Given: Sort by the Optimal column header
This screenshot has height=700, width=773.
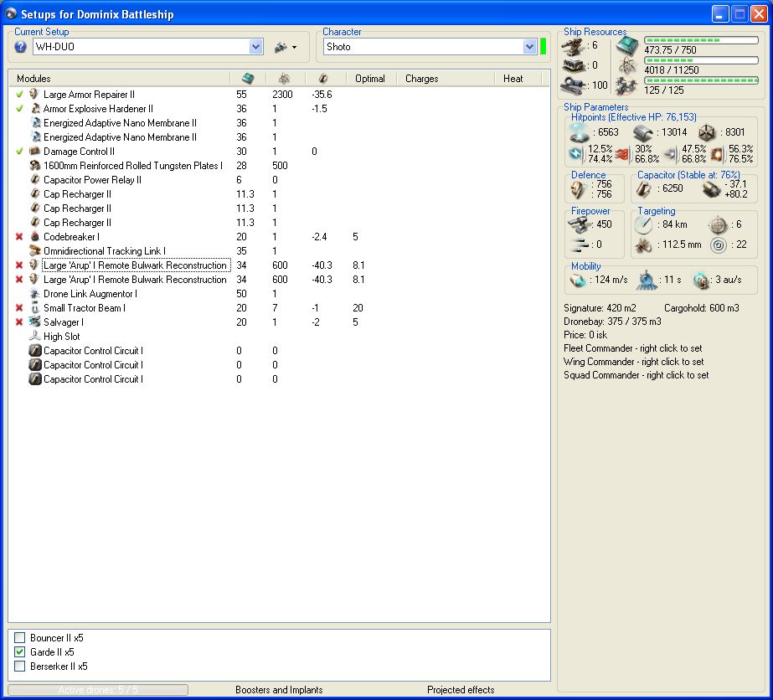Looking at the screenshot, I should [369, 79].
